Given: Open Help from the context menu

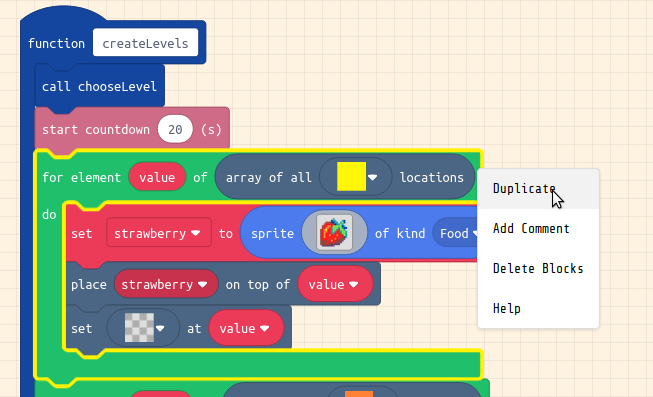Looking at the screenshot, I should click(x=538, y=309).
